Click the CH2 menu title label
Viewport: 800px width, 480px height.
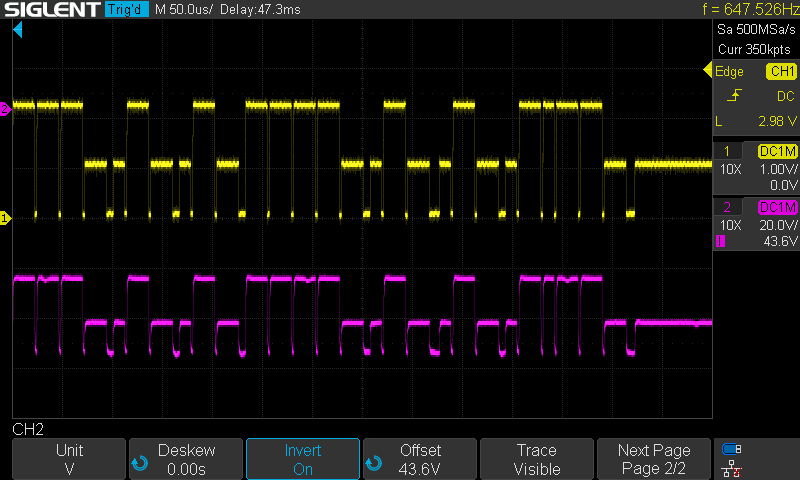28,429
